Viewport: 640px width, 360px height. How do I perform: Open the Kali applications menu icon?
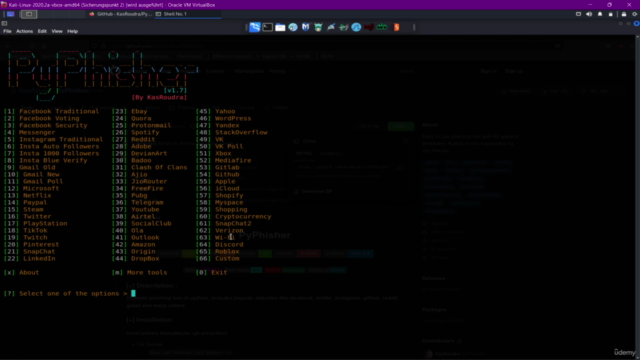pyautogui.click(x=11, y=14)
